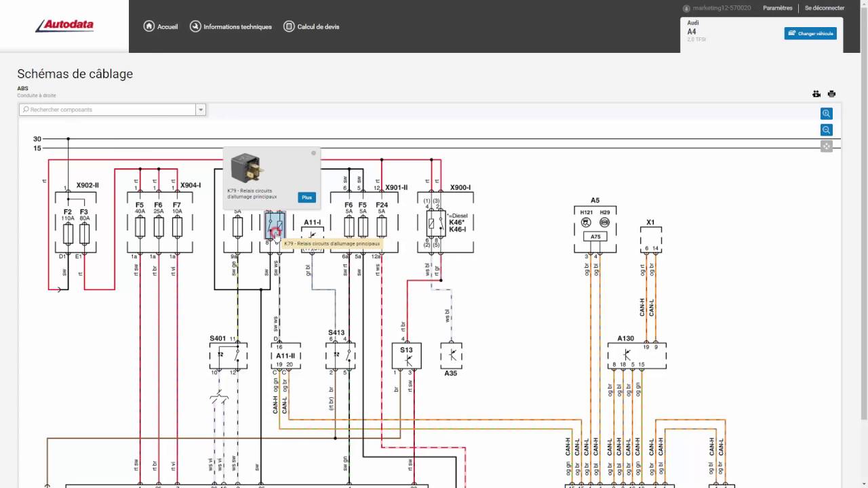Focus the Rechercher composants search field
This screenshot has height=488, width=868.
pyautogui.click(x=108, y=109)
